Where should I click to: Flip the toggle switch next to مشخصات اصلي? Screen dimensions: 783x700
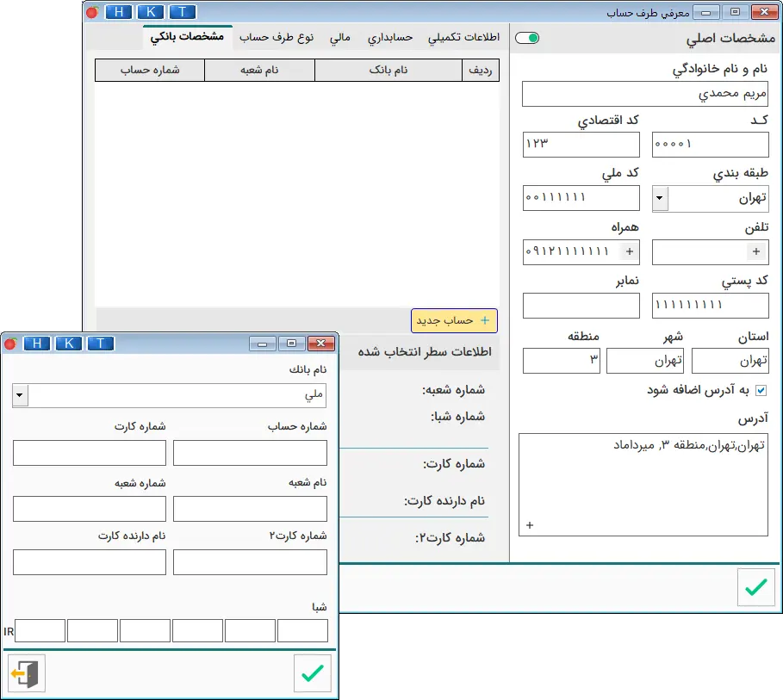point(527,38)
